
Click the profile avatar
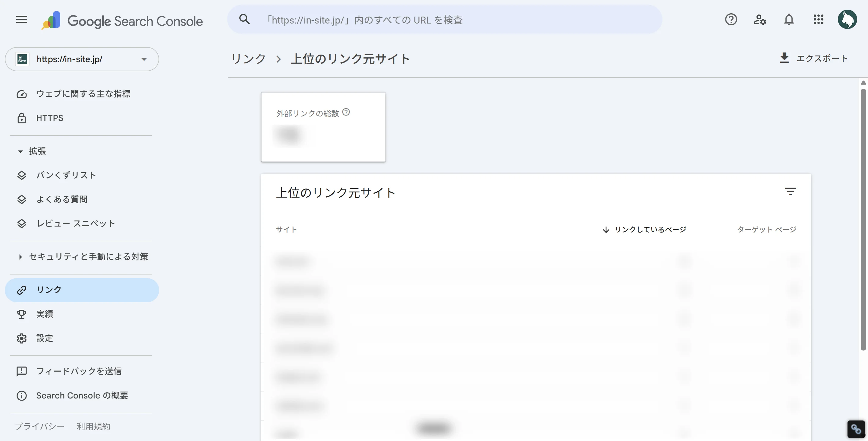click(848, 19)
